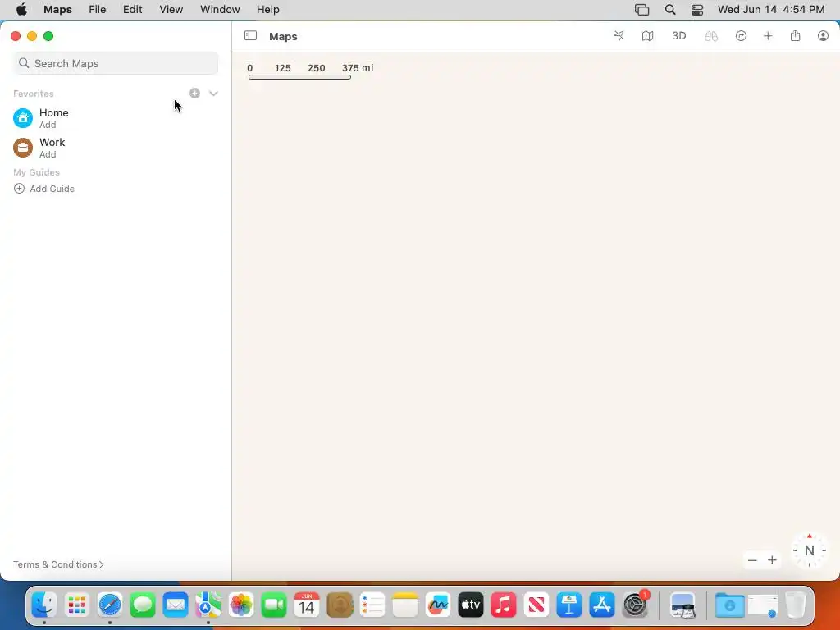Open Notes from the Dock
840x630 pixels.
pos(405,605)
